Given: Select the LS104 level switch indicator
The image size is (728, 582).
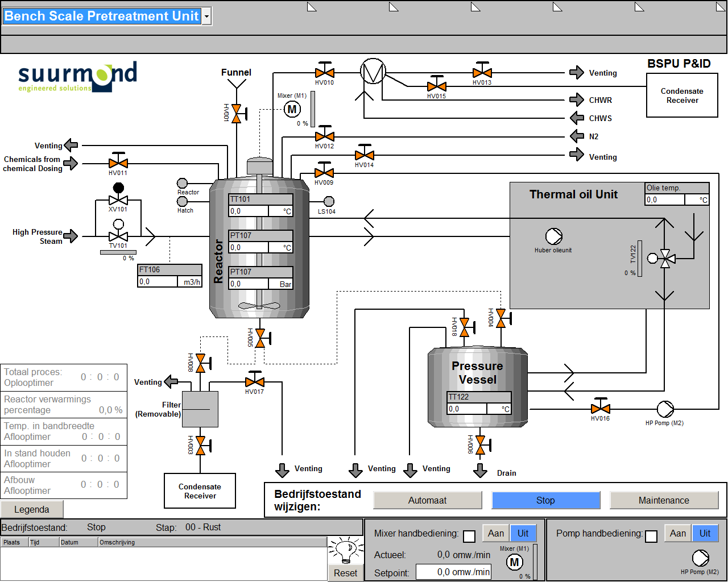Looking at the screenshot, I should point(329,201).
